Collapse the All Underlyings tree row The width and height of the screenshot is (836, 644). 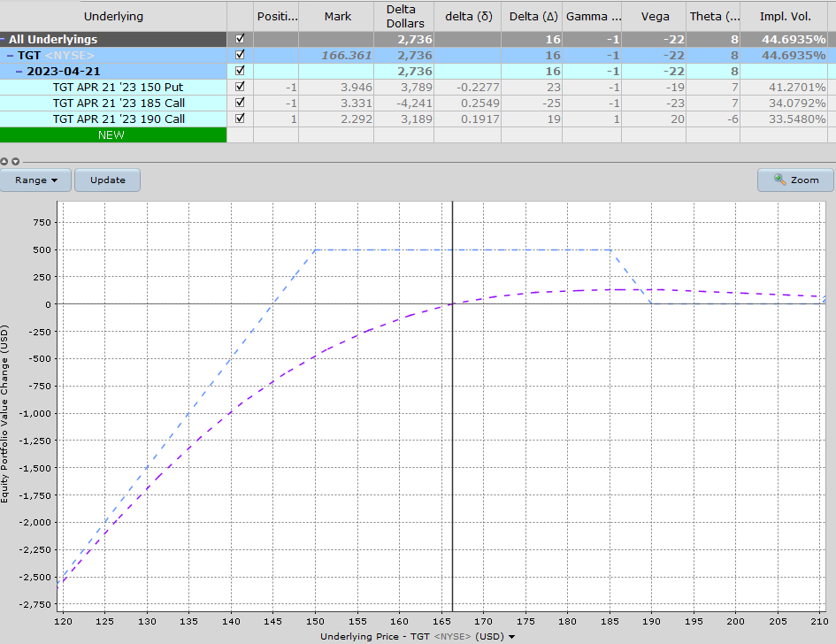pyautogui.click(x=4, y=40)
